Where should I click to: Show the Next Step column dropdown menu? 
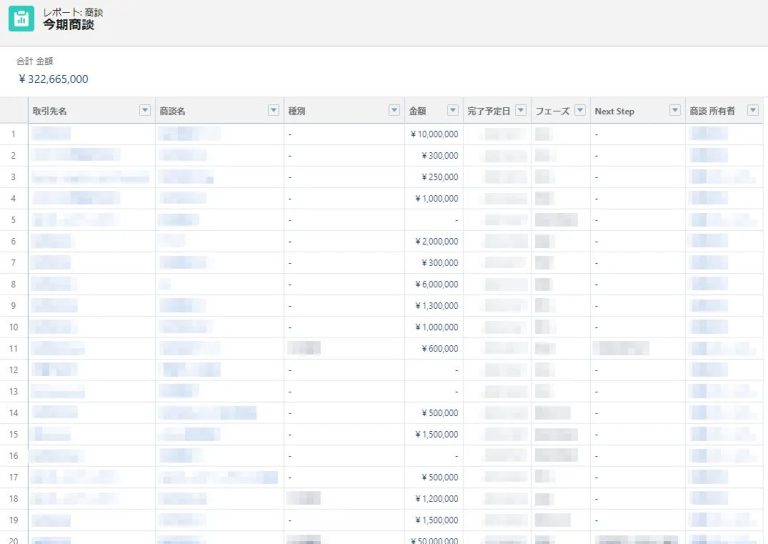(x=675, y=111)
